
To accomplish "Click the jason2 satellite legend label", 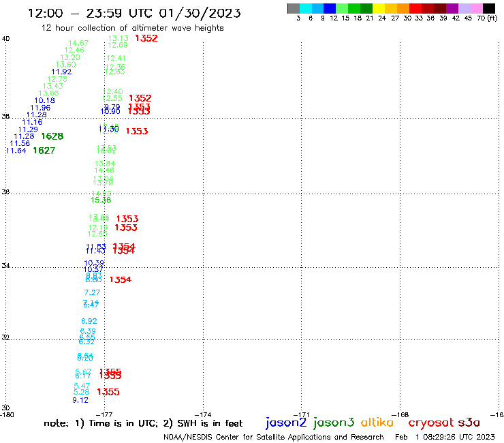I will point(286,423).
